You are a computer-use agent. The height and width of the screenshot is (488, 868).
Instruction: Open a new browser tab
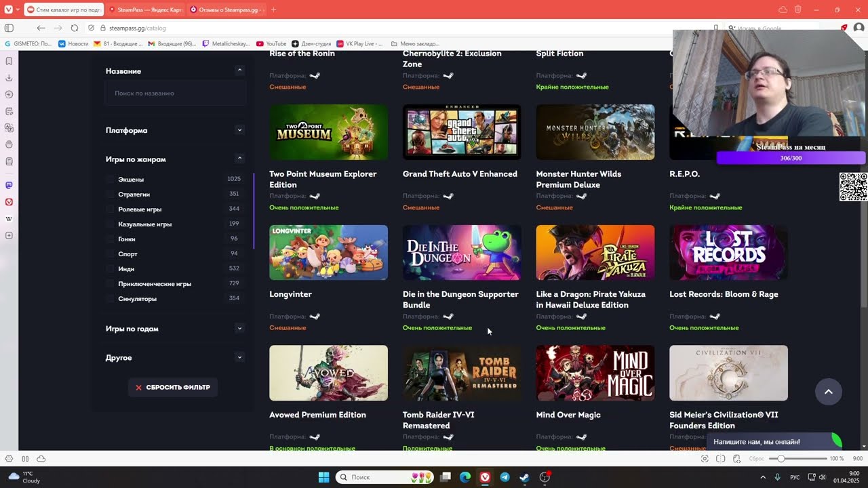[x=273, y=9]
